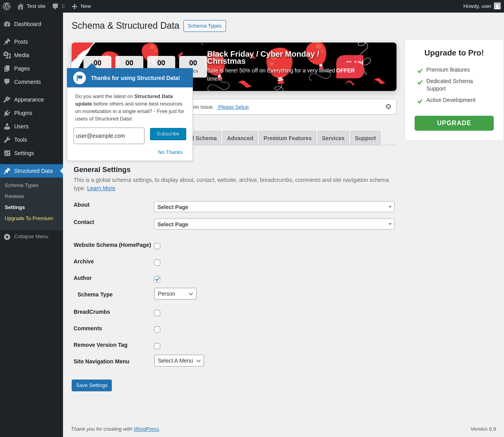Image resolution: width=504 pixels, height=437 pixels.
Task: Open the Please Setup link
Action: (233, 107)
